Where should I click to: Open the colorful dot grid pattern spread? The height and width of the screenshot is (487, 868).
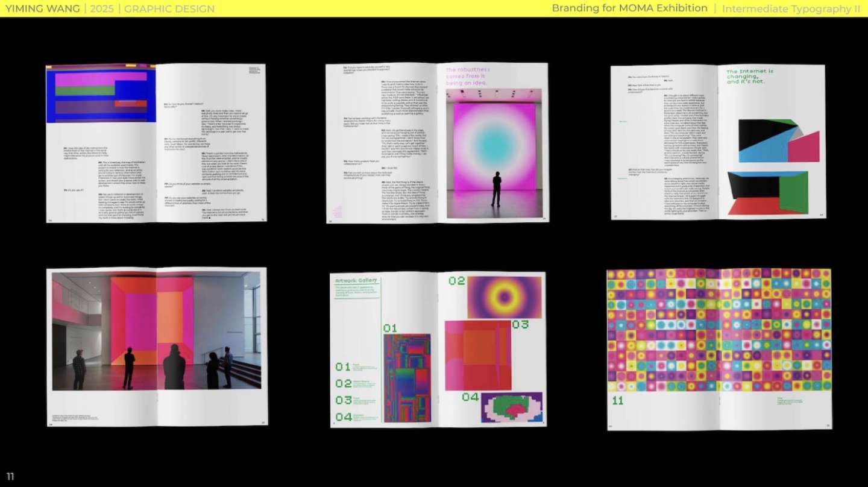pos(719,330)
